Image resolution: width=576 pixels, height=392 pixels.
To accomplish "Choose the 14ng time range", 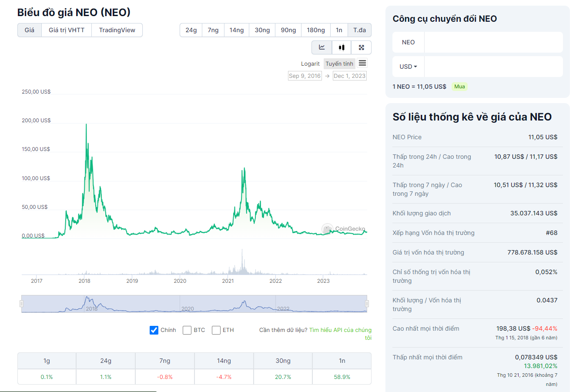I will (237, 30).
